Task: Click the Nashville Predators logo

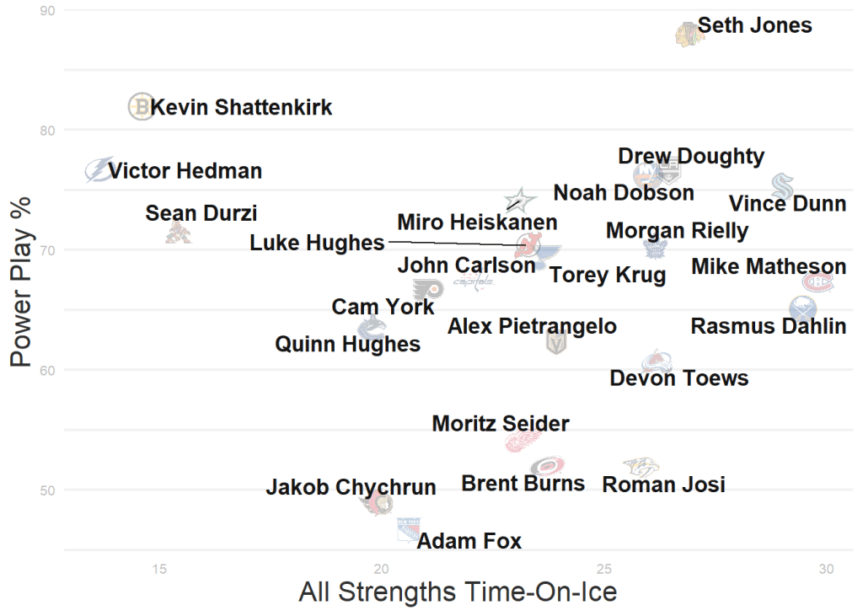Action: pos(641,467)
